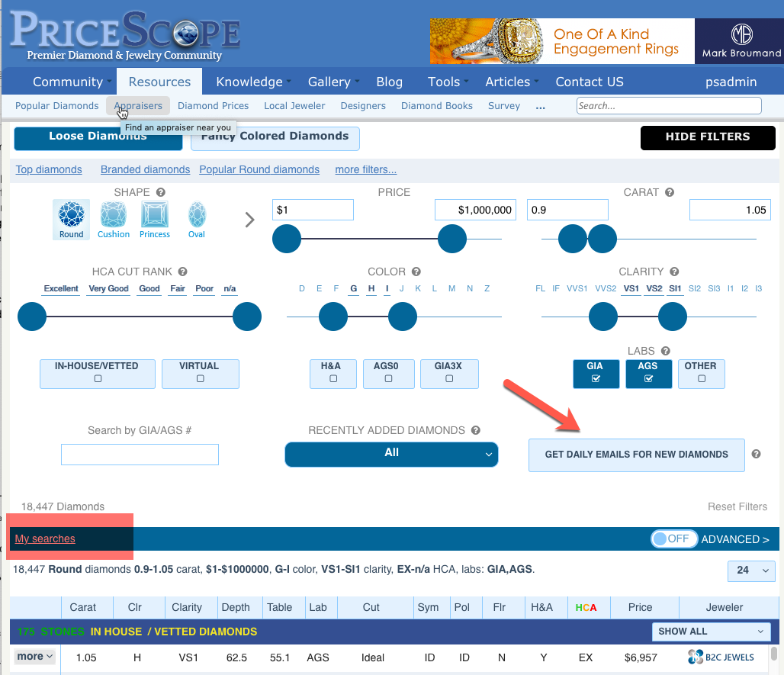
Task: Open help icon next to CLARITY
Action: [x=674, y=272]
